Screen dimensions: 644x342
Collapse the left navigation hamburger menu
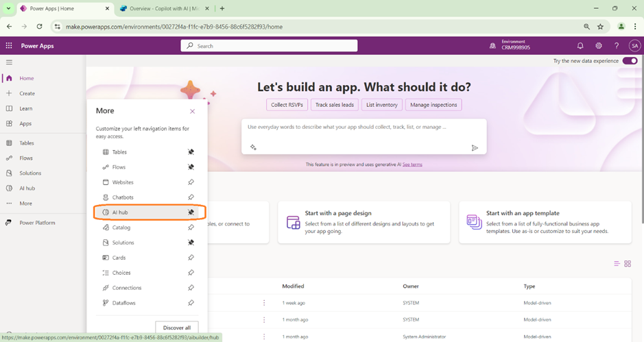9,62
